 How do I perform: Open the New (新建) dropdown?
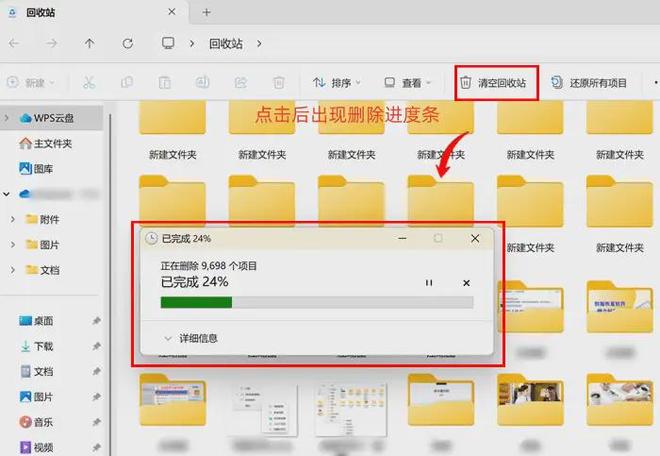coord(31,83)
